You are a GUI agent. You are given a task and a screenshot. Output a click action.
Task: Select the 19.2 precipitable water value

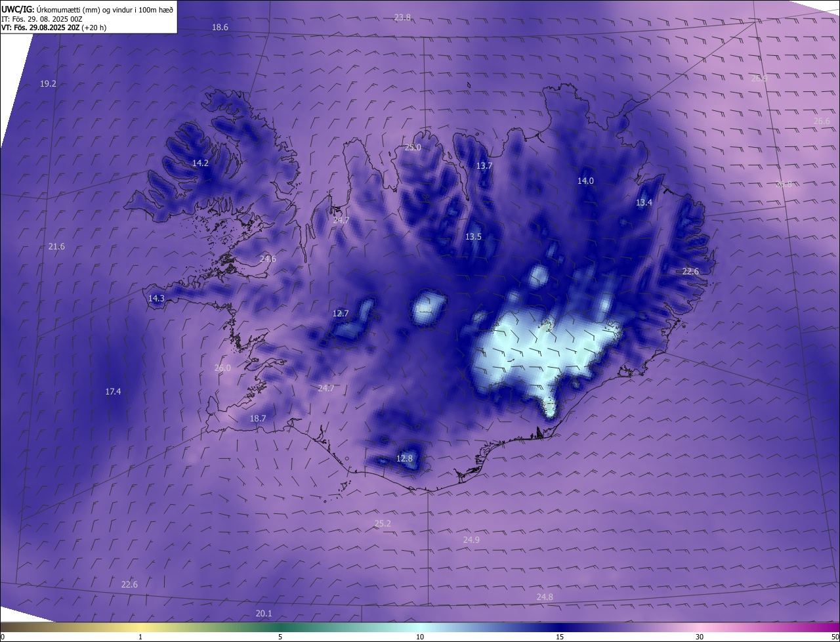click(x=48, y=84)
